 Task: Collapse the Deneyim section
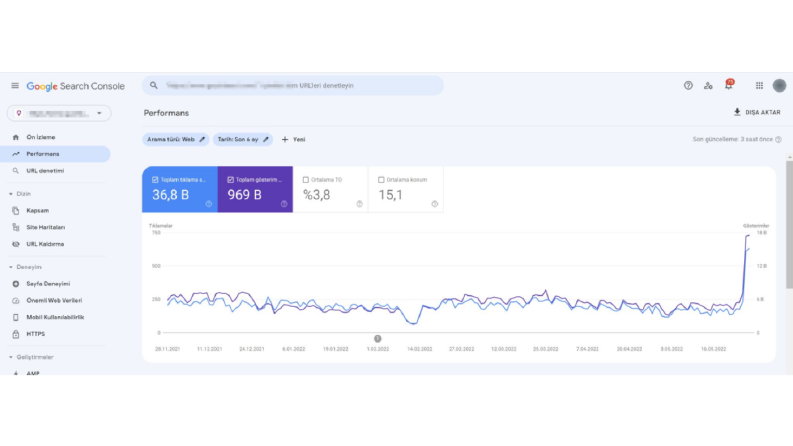(x=25, y=267)
